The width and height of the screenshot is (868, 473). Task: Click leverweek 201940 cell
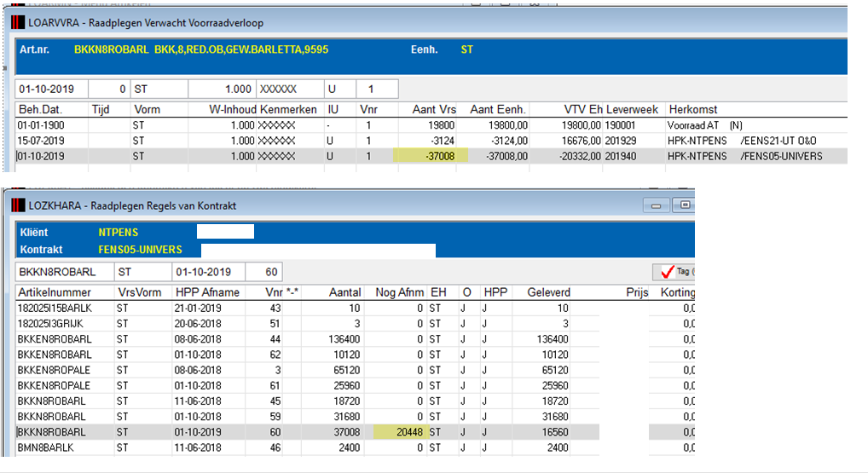click(x=620, y=156)
